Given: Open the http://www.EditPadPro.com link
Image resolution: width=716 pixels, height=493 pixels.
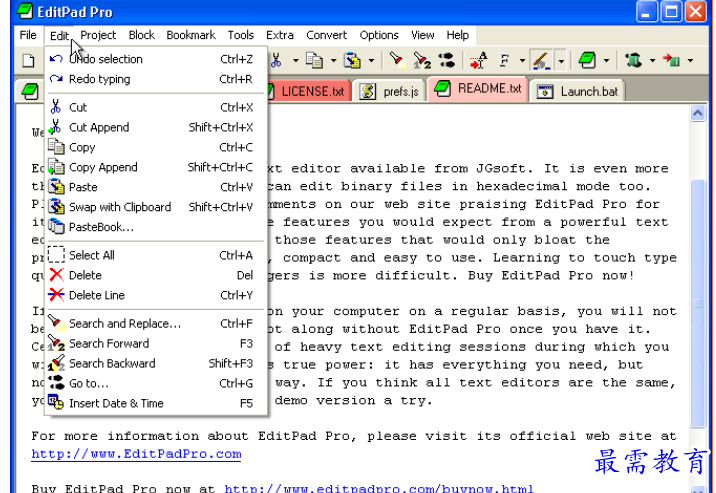Looking at the screenshot, I should point(136,454).
